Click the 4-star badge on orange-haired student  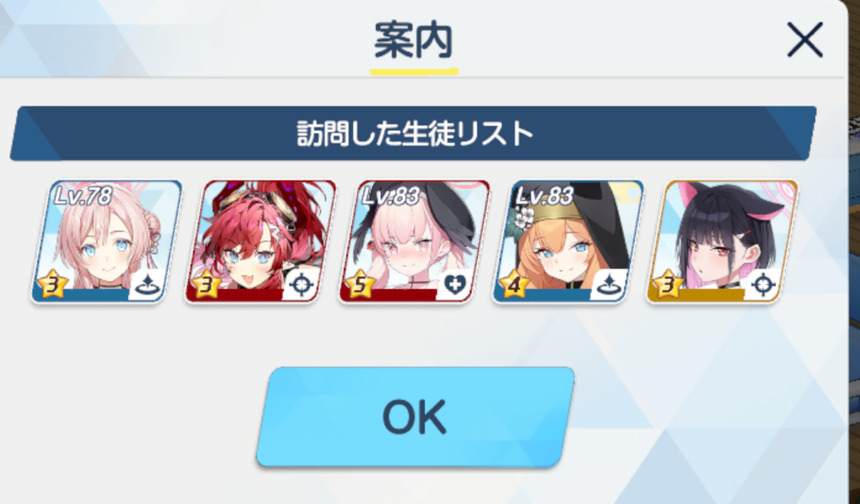514,285
